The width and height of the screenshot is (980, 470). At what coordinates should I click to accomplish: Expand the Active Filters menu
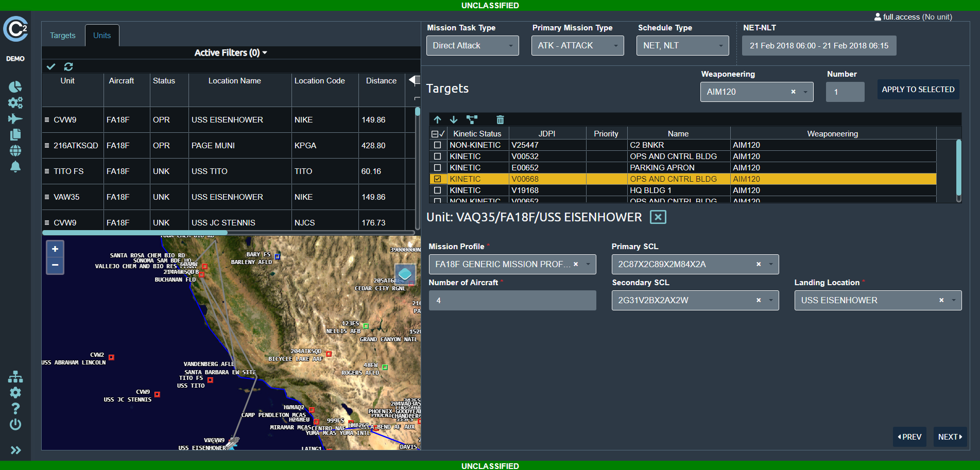coord(230,53)
